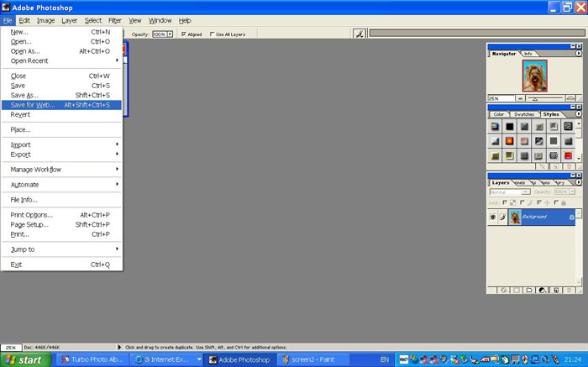Apply the solid black style thumbnail

[509, 126]
